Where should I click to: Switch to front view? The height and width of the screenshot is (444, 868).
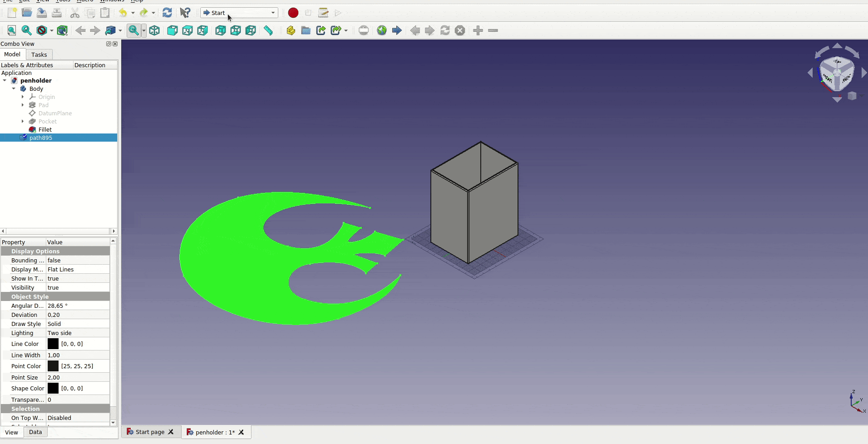(x=173, y=30)
